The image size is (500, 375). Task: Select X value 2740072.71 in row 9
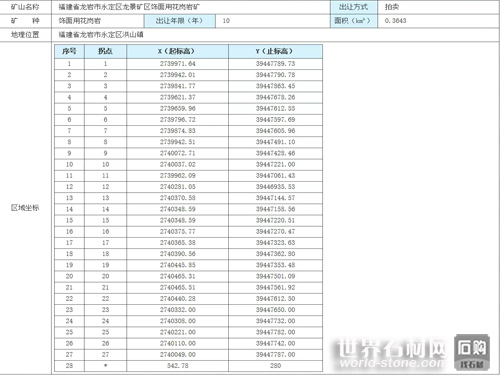[178, 153]
